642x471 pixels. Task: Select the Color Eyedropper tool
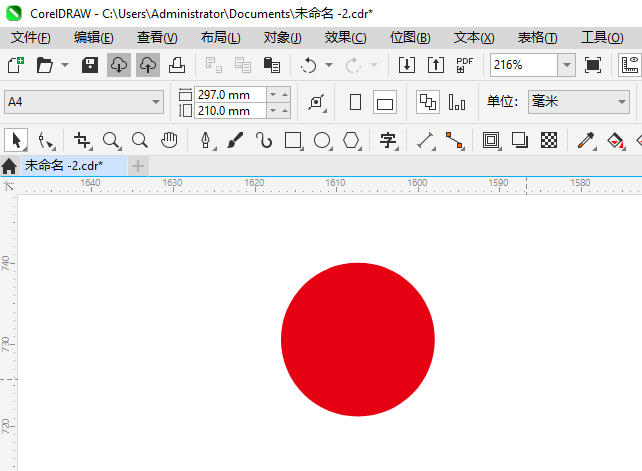586,140
